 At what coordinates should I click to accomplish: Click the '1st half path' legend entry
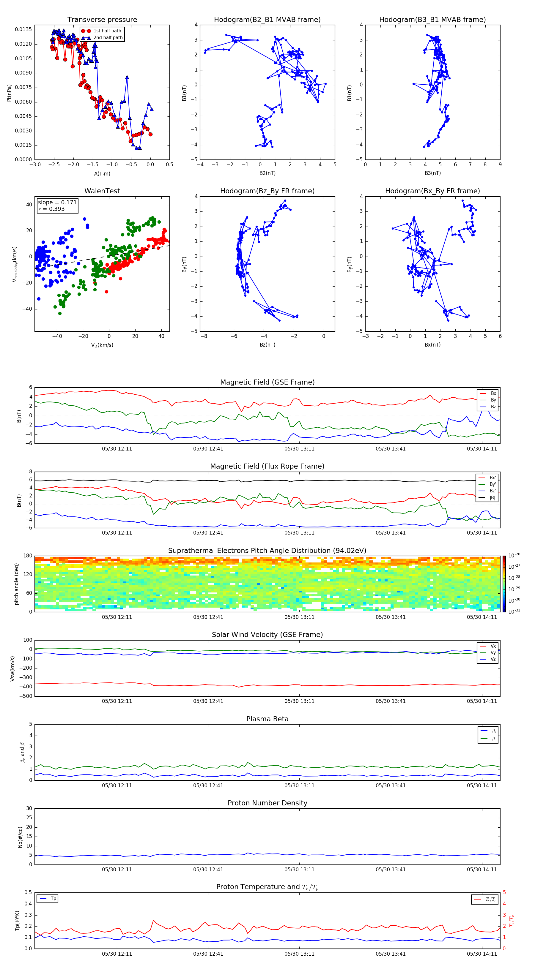point(101,31)
